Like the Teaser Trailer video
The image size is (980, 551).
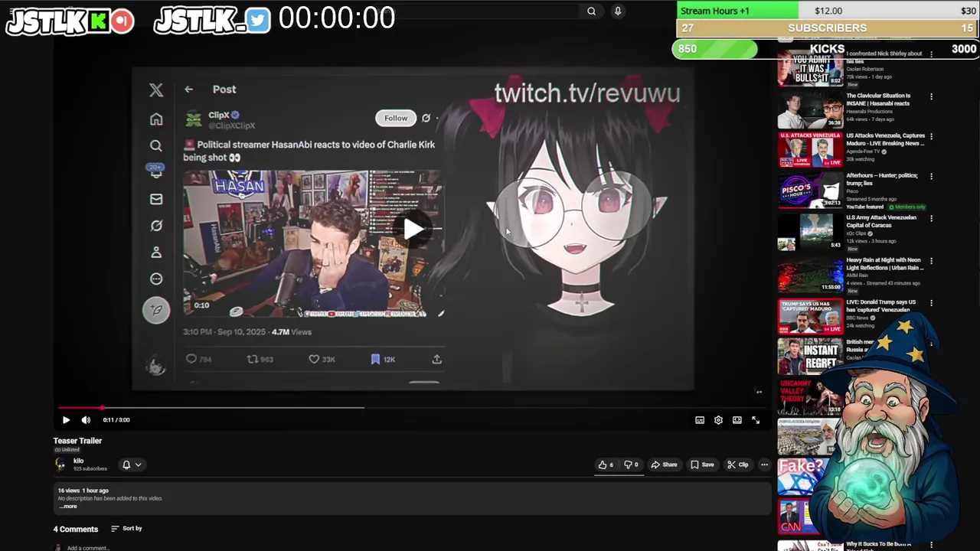click(606, 465)
